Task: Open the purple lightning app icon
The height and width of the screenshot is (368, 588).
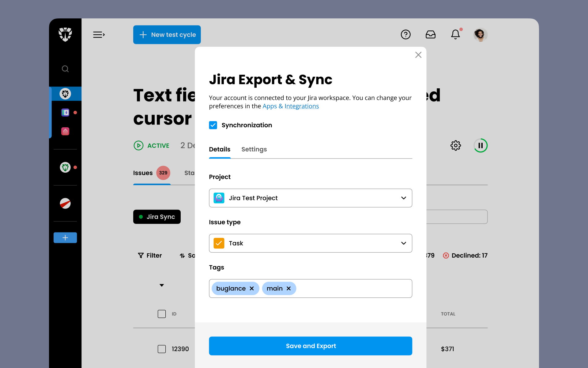Action: point(65,113)
